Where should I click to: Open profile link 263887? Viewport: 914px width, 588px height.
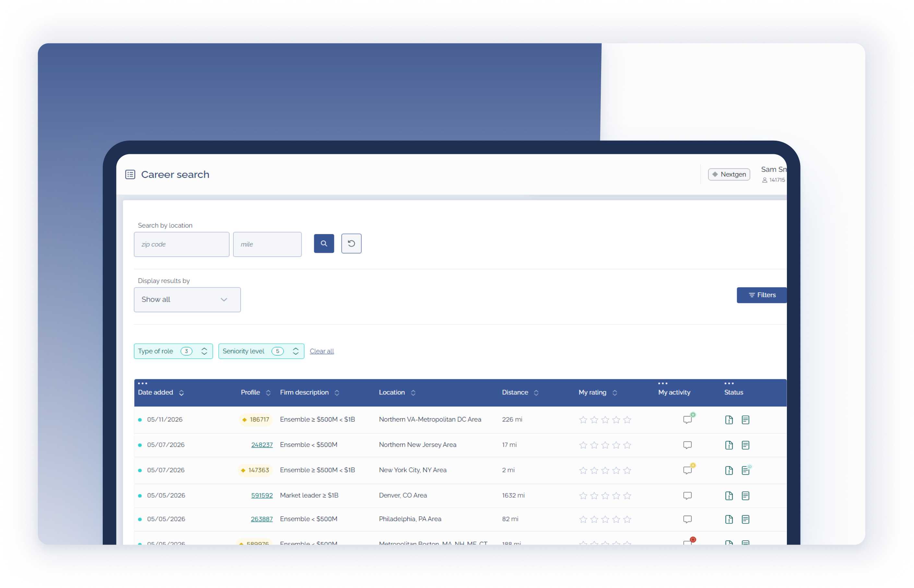pos(262,519)
